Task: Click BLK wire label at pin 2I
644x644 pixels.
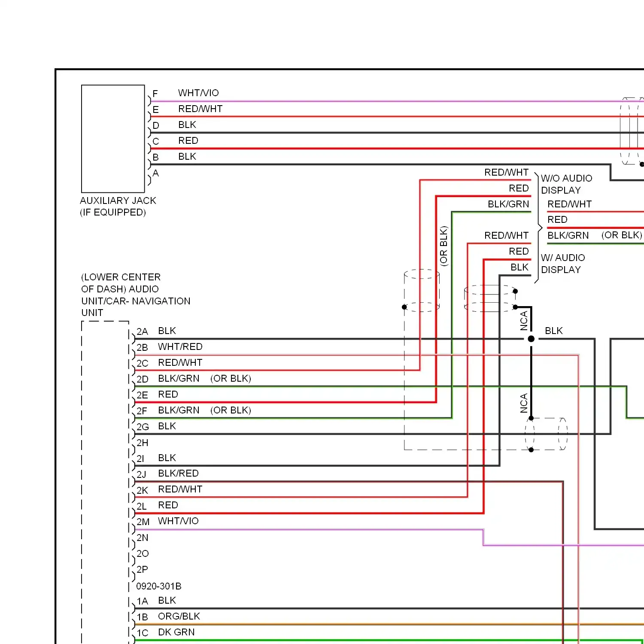Action: (167, 458)
